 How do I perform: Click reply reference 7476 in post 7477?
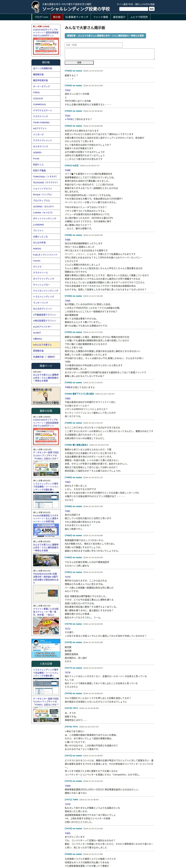point(68,673)
